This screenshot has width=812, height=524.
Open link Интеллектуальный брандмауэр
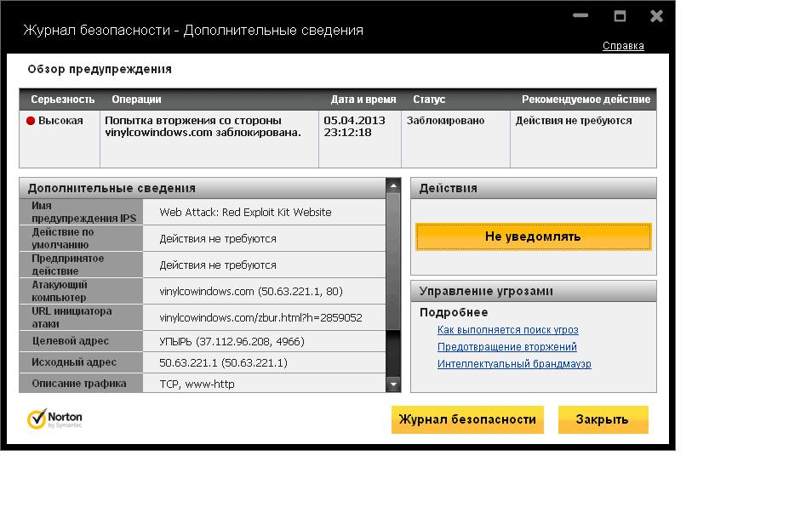(x=514, y=364)
